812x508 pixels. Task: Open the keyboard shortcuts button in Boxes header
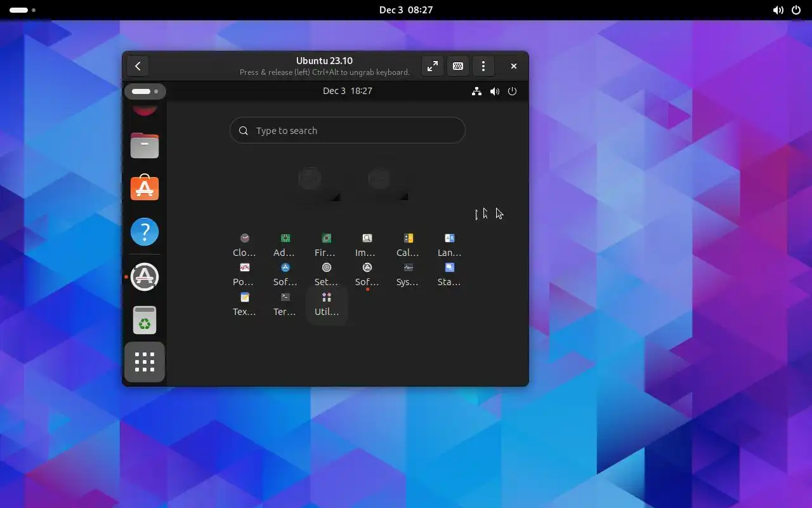pyautogui.click(x=458, y=66)
